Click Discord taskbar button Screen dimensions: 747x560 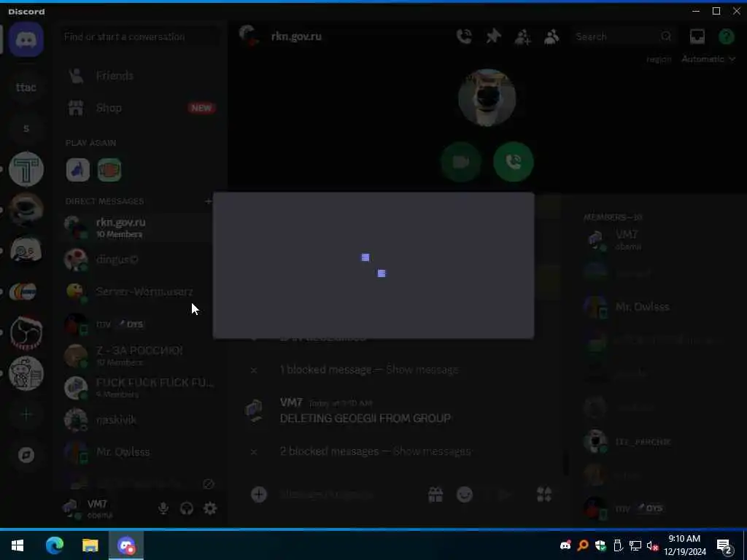[126, 545]
